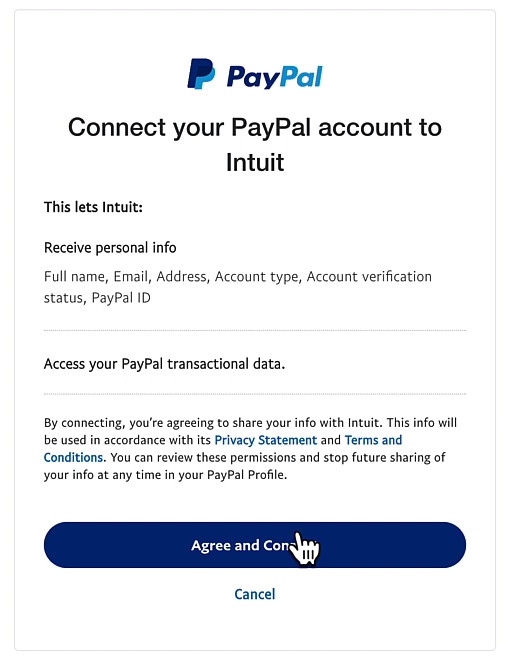Click the dotted divider below personal info

coord(255,331)
